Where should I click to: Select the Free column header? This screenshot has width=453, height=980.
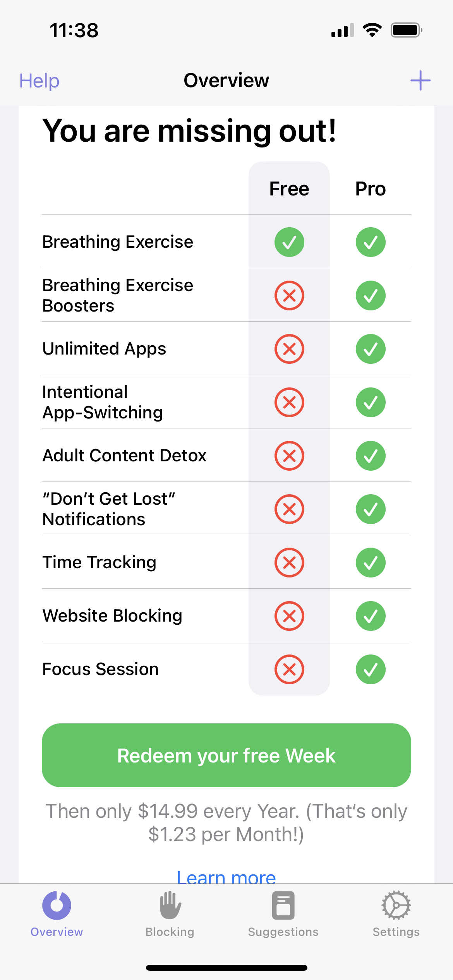pyautogui.click(x=289, y=189)
